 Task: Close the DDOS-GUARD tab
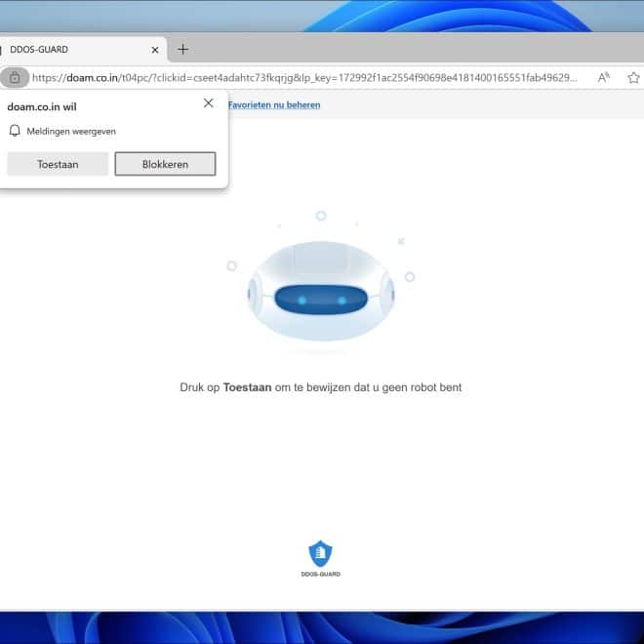pos(154,50)
